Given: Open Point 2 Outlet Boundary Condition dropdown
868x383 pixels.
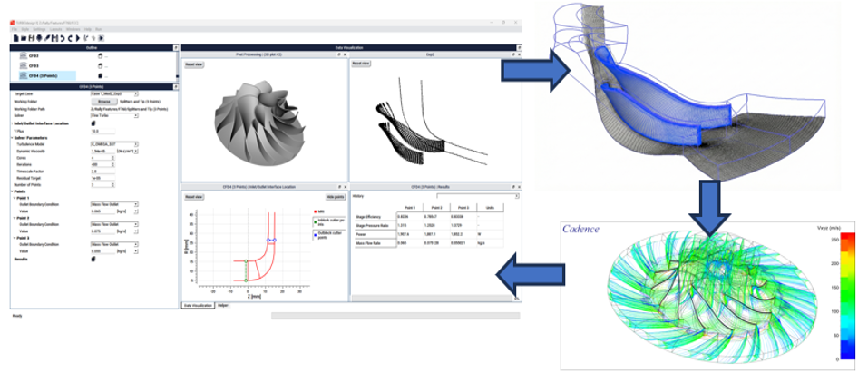Looking at the screenshot, I should click(x=114, y=224).
